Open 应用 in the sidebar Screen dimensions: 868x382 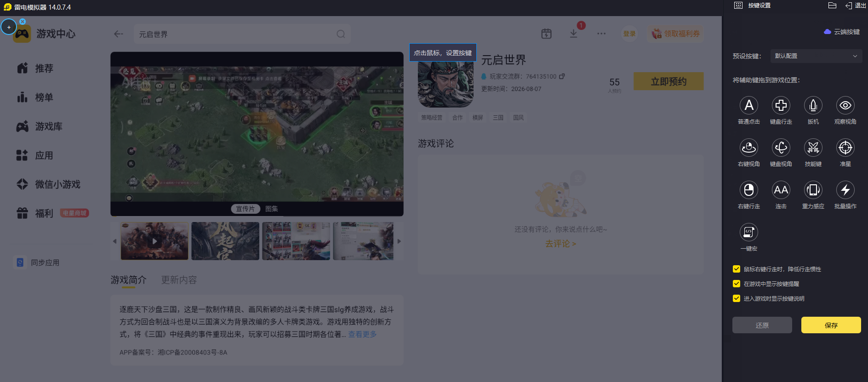point(35,155)
